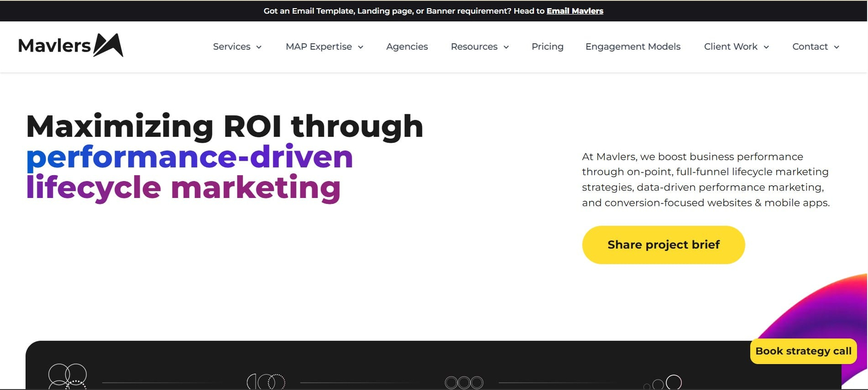Open the MAP Expertise dropdown
The image size is (868, 390).
point(324,47)
